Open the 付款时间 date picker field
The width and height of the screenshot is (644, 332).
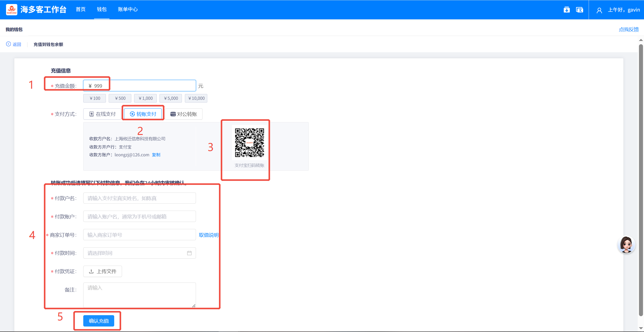tap(136, 253)
